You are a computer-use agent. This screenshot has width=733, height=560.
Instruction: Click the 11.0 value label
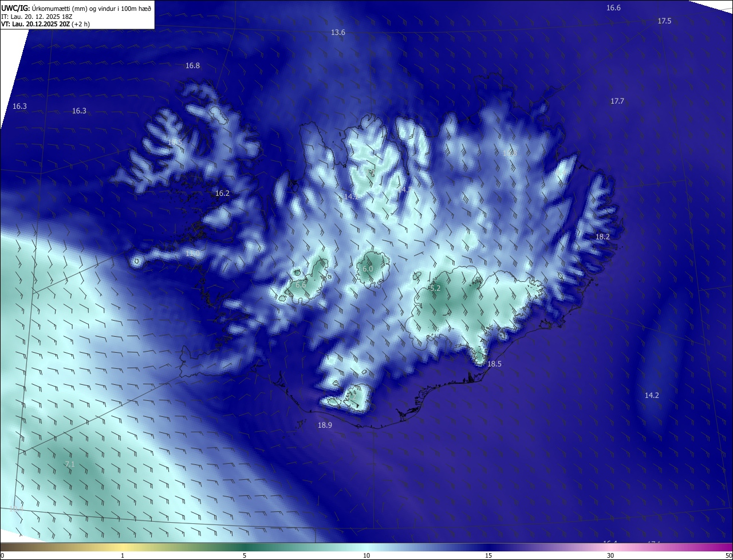click(x=192, y=253)
